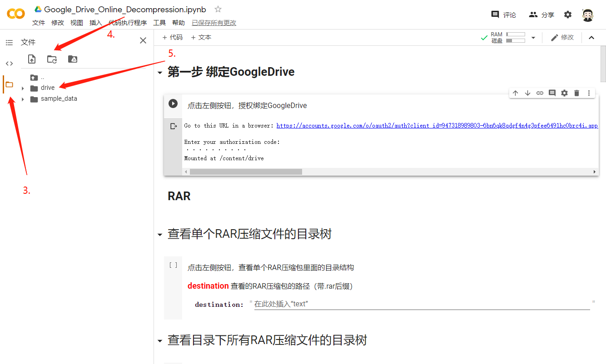Click the 已保存所有更改 status link

pos(214,23)
